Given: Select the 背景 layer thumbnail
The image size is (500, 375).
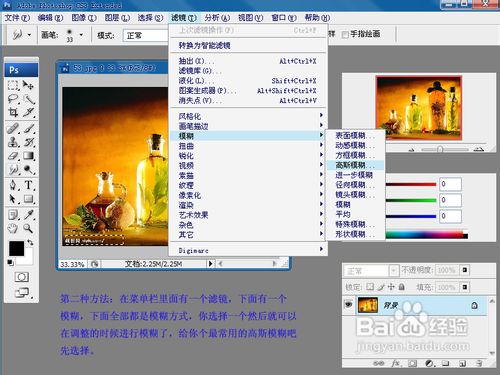Looking at the screenshot, I should click(x=368, y=305).
